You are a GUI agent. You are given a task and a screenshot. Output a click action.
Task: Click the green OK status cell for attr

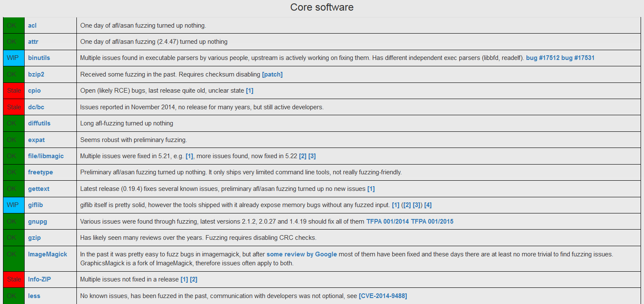pyautogui.click(x=14, y=42)
